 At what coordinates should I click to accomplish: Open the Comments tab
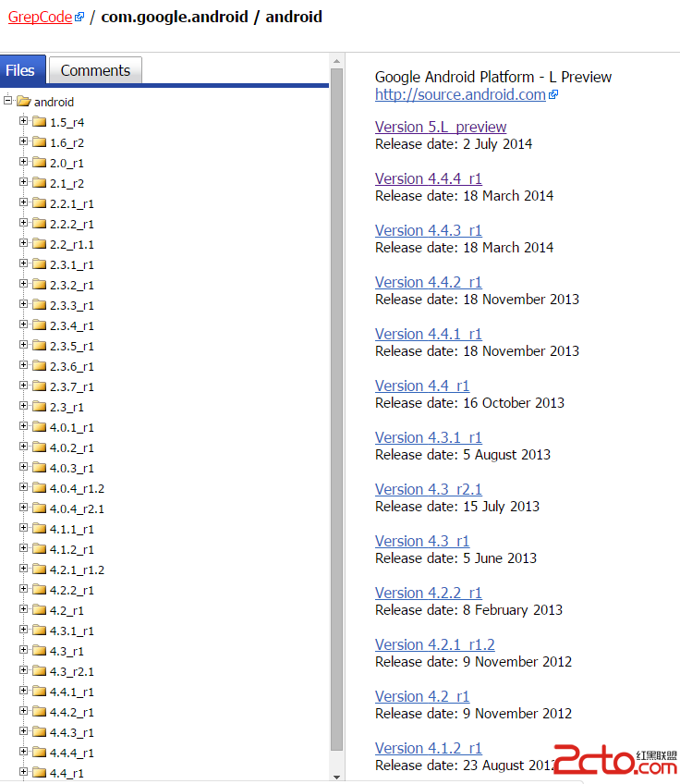pos(95,70)
